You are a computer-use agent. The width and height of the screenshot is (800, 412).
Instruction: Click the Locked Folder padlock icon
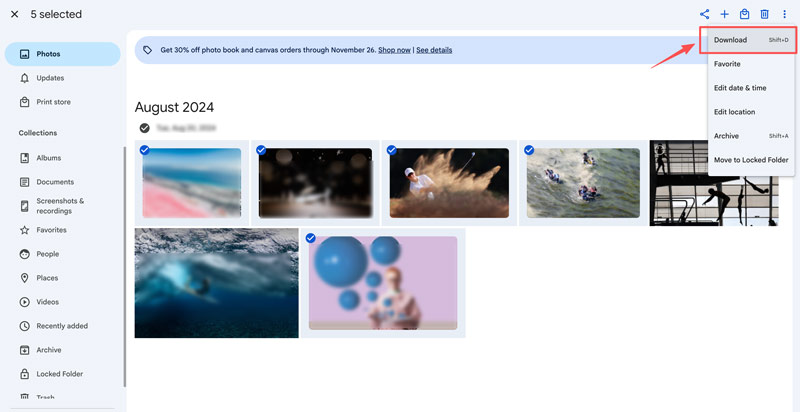coord(24,374)
